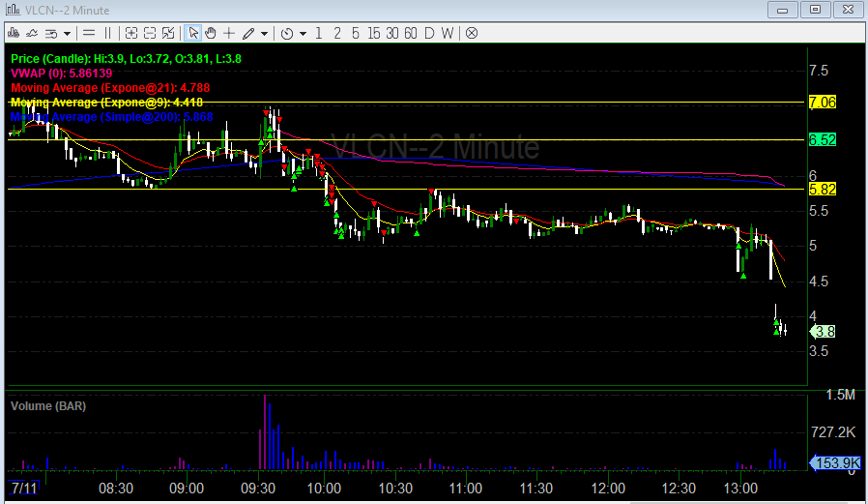
Task: Minimize the VLCN chart window
Action: [782, 10]
